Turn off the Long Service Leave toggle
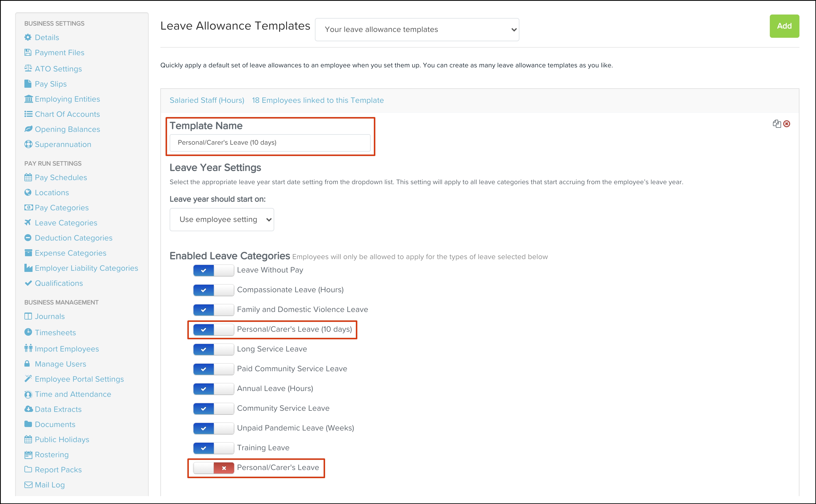The height and width of the screenshot is (504, 816). tap(213, 349)
